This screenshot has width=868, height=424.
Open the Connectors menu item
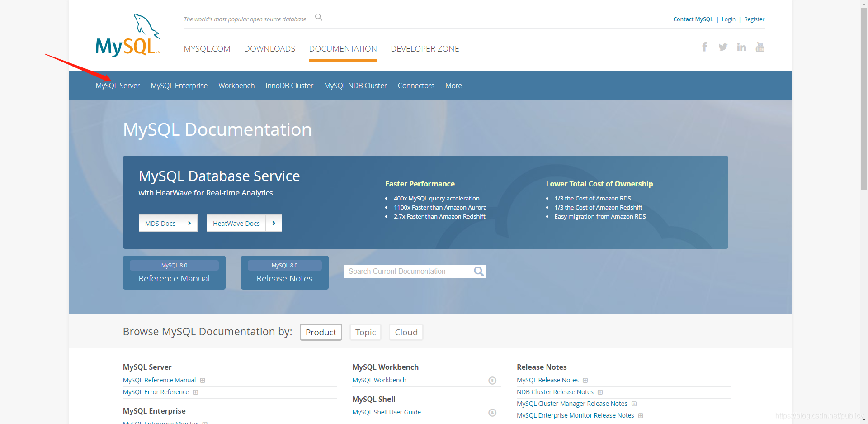(x=416, y=86)
